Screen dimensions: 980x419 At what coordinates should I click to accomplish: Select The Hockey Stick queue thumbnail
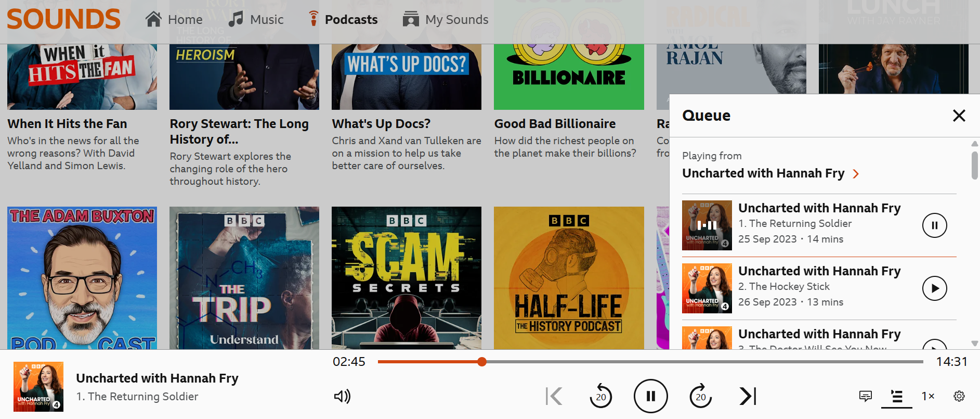point(707,288)
